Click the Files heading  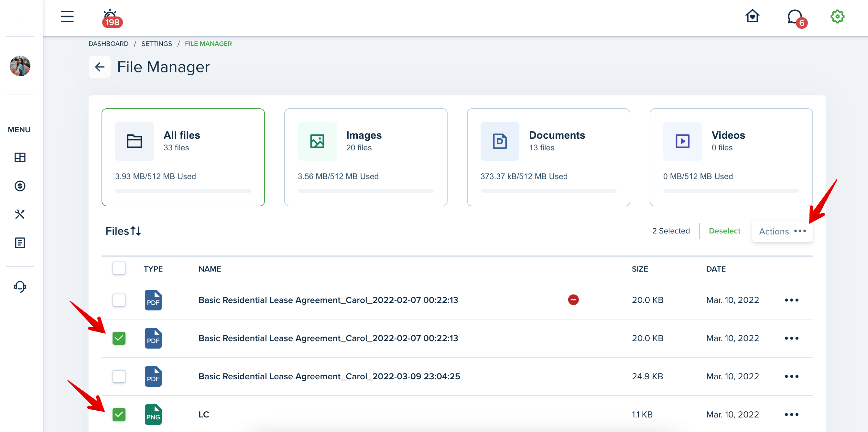click(x=117, y=231)
